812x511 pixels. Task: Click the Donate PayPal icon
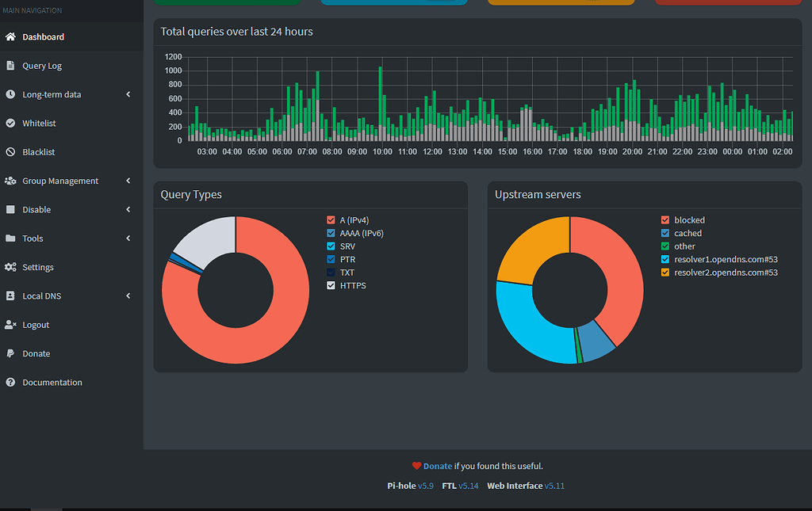[10, 353]
